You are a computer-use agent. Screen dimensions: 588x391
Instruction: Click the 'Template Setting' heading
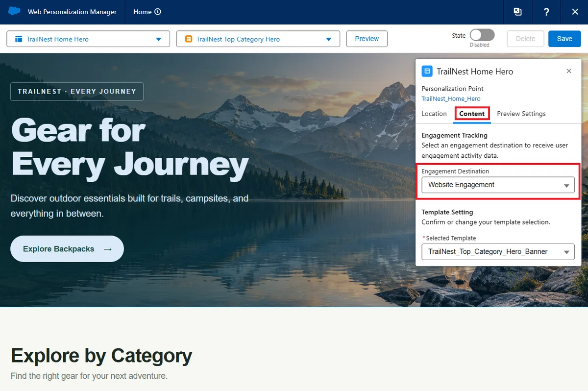[x=447, y=212]
